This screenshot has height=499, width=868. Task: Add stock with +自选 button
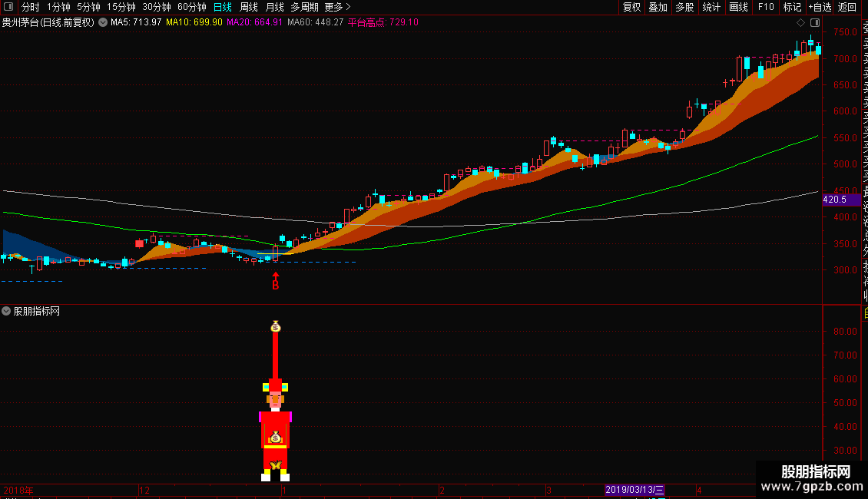[x=820, y=7]
